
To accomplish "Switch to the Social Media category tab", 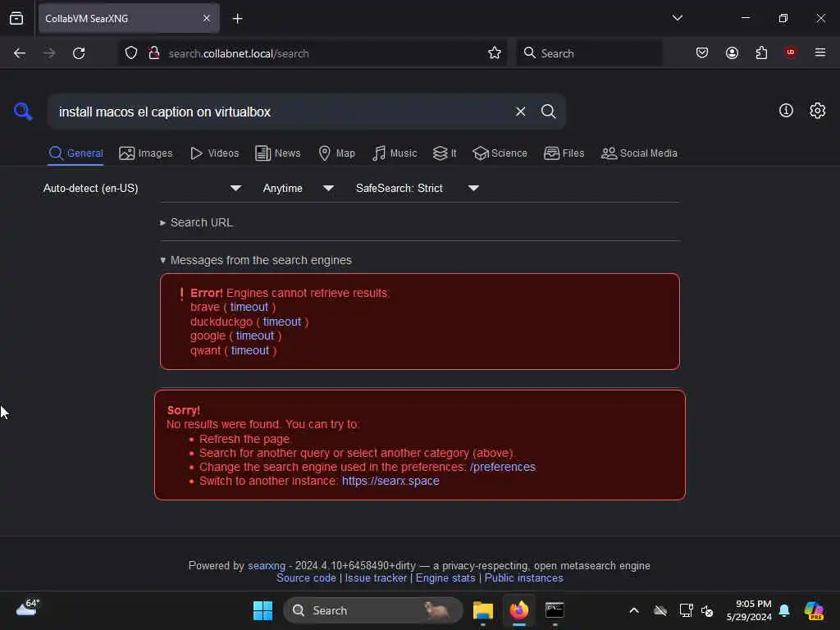I will [x=639, y=153].
